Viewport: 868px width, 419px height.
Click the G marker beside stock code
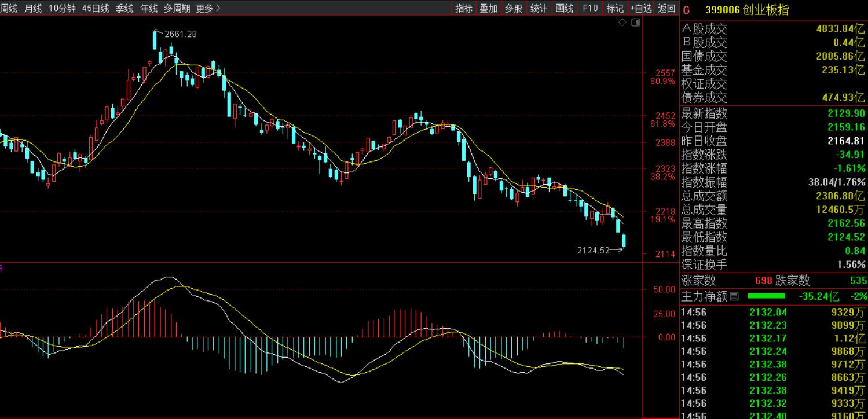click(x=687, y=10)
